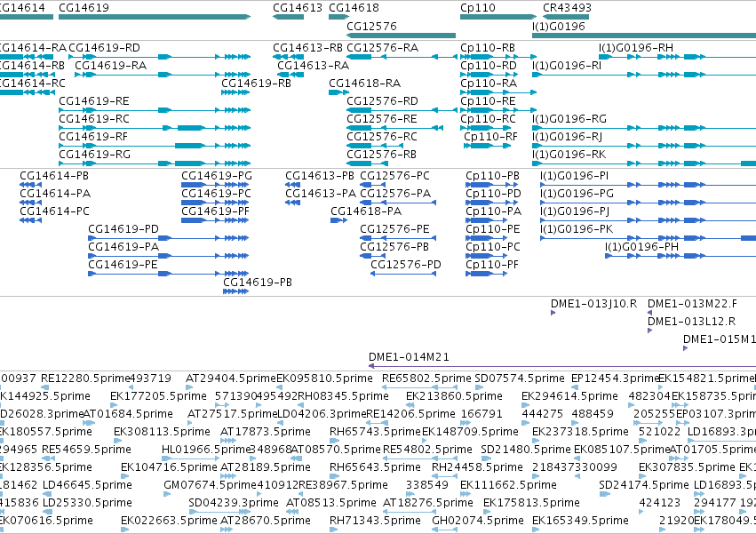Image resolution: width=756 pixels, height=534 pixels.
Task: Open transcript CG12576-RE
Action: click(x=382, y=119)
